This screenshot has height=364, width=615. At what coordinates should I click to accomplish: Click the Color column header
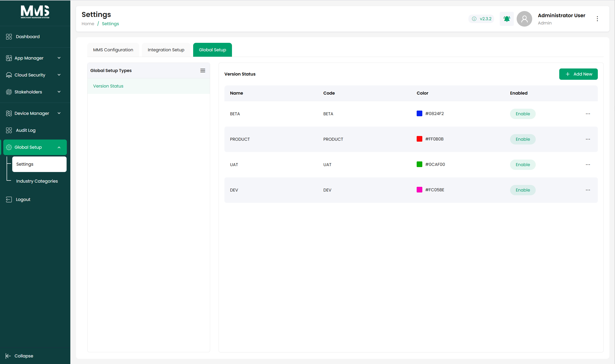coord(422,93)
